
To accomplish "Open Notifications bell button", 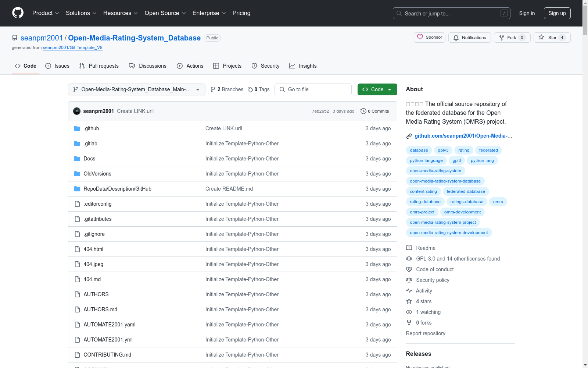I will (469, 38).
